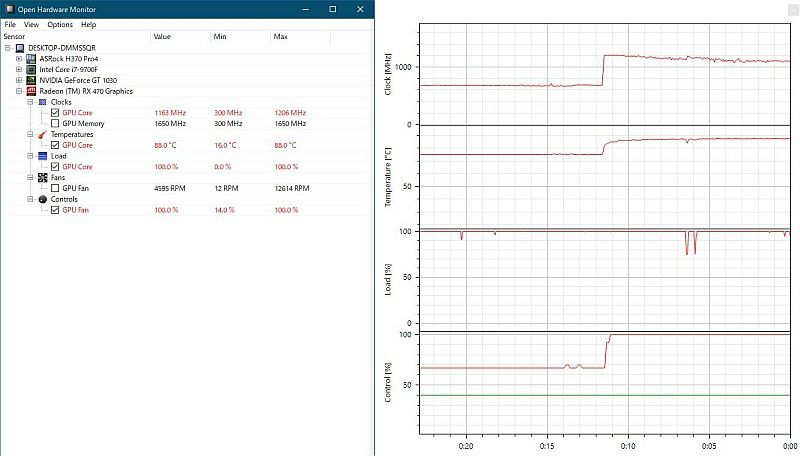Image resolution: width=800 pixels, height=456 pixels.
Task: Open the Options menu
Action: click(60, 24)
